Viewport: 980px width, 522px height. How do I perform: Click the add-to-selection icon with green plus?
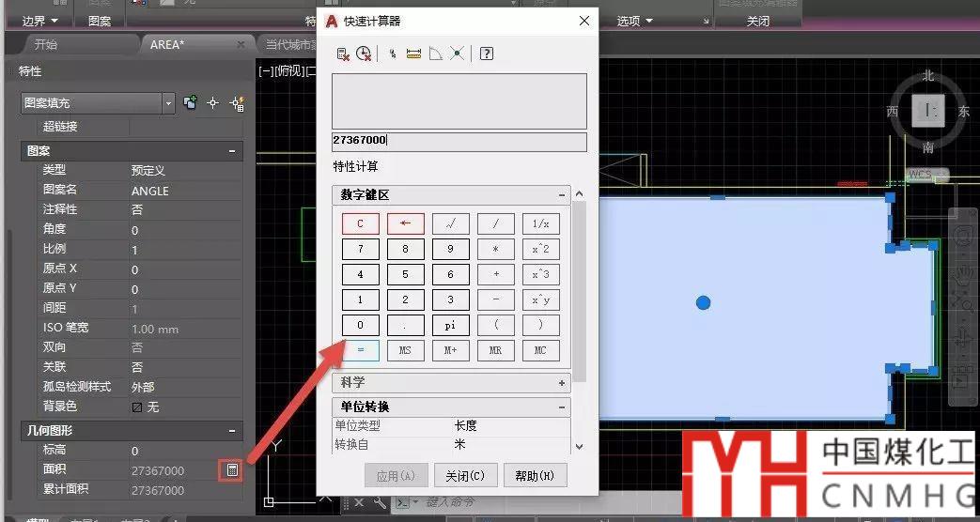[x=191, y=103]
